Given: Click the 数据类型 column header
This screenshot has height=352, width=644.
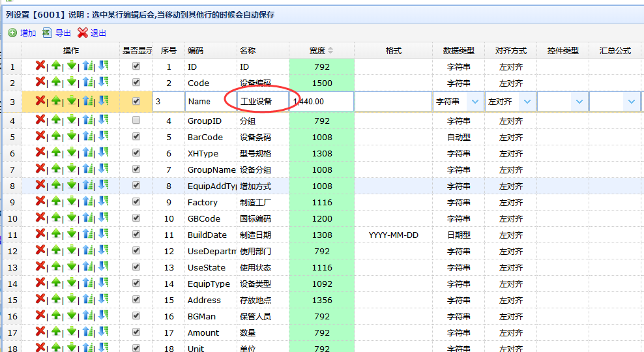Looking at the screenshot, I should pos(458,50).
